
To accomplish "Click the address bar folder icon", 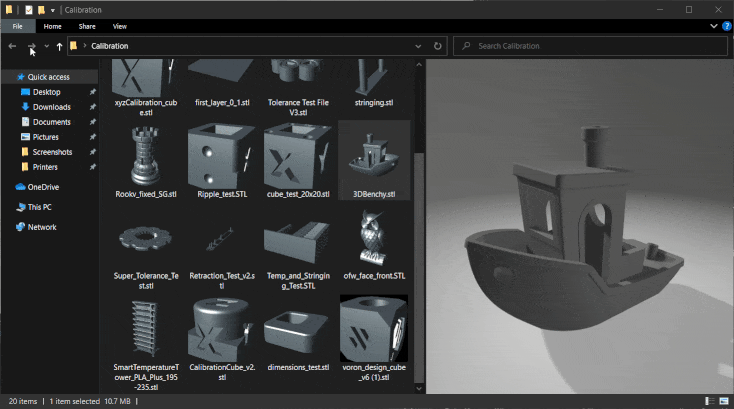I will click(x=73, y=45).
